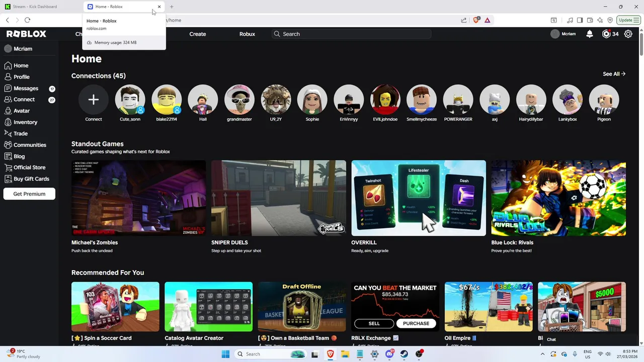Open the Robux menu in Roblox header

pyautogui.click(x=247, y=34)
